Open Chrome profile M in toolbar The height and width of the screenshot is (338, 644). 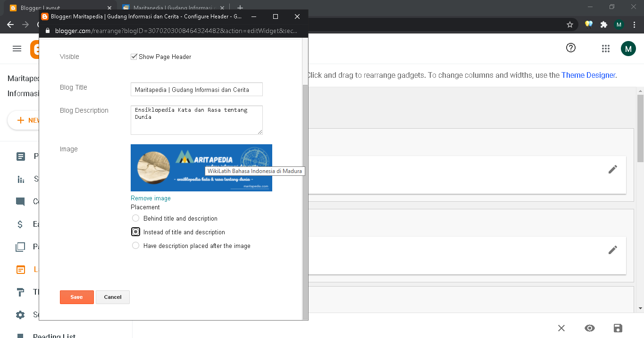click(619, 25)
